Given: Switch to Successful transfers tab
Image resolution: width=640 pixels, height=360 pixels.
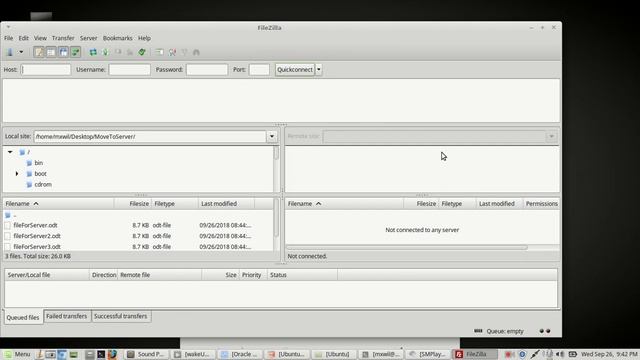Looking at the screenshot, I should point(120,316).
